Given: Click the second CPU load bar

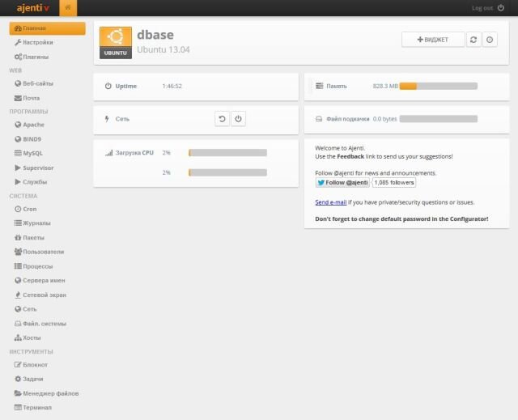Looking at the screenshot, I should (x=227, y=172).
